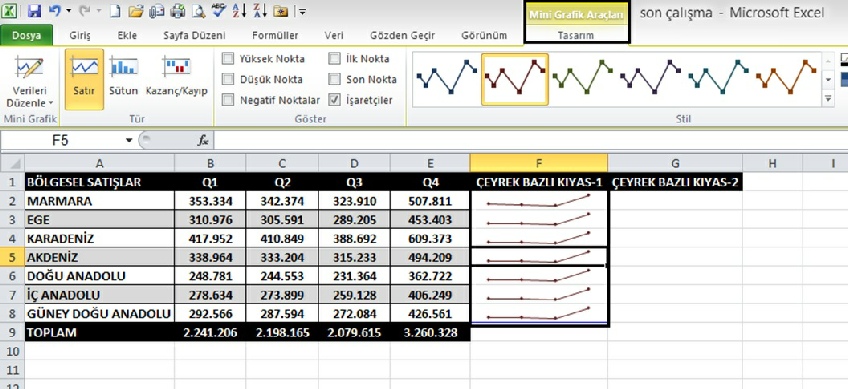Image resolution: width=848 pixels, height=389 pixels.
Task: Select column G header
Action: pos(675,163)
